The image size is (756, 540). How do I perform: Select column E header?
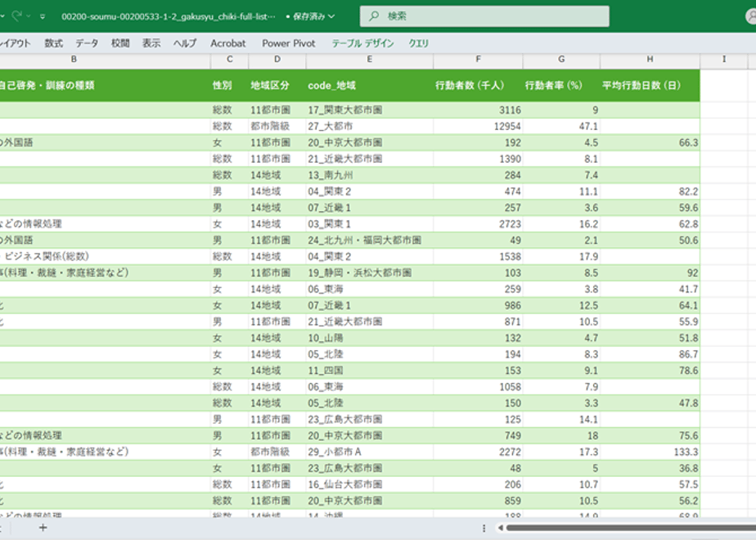click(x=369, y=59)
